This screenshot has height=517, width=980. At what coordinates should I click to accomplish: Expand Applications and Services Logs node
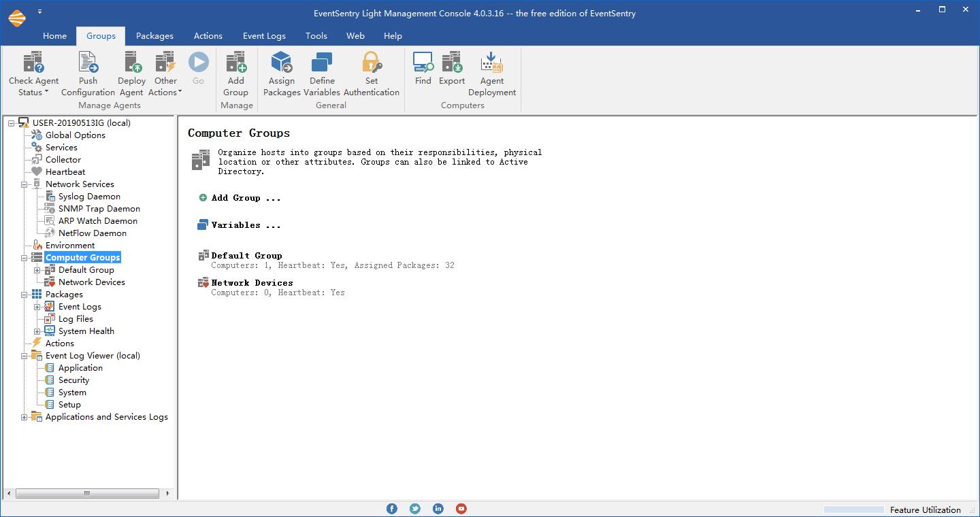(24, 417)
